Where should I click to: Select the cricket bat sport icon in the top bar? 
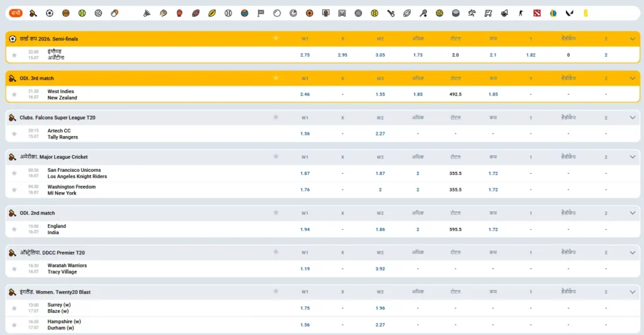point(33,13)
